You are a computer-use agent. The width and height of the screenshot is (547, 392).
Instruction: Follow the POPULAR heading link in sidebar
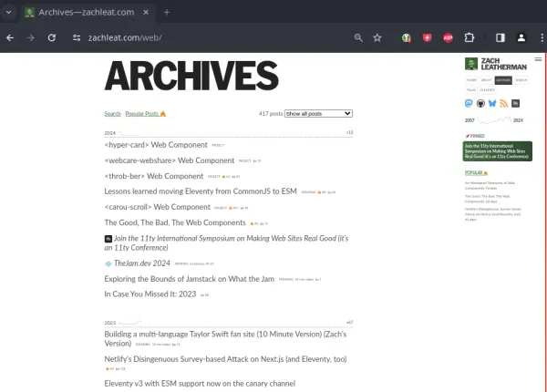point(476,172)
